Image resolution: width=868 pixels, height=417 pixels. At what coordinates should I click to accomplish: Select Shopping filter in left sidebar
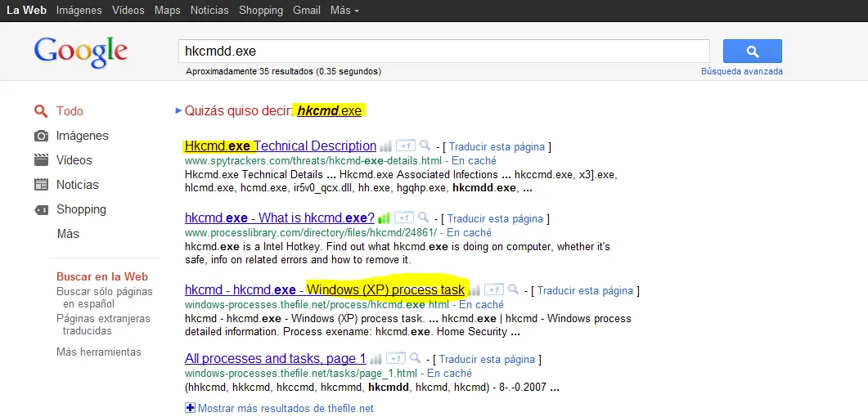pyautogui.click(x=81, y=209)
